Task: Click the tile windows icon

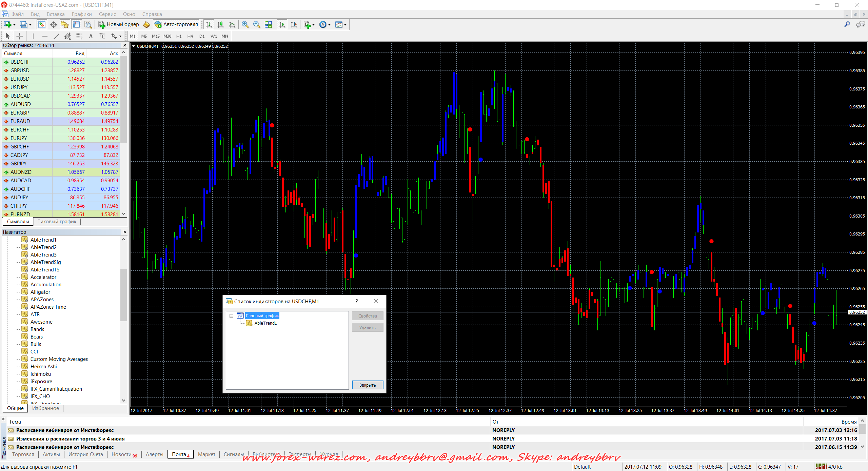Action: [x=268, y=24]
